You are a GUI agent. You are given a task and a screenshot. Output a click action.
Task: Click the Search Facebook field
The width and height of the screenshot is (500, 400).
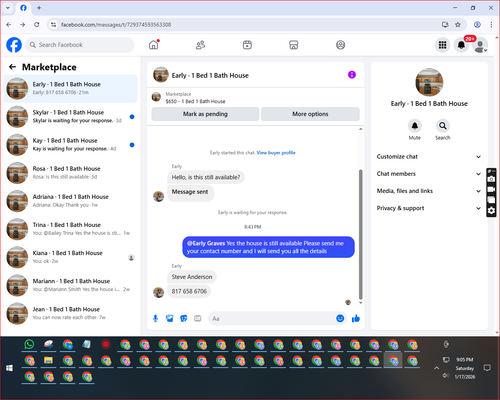pyautogui.click(x=80, y=45)
